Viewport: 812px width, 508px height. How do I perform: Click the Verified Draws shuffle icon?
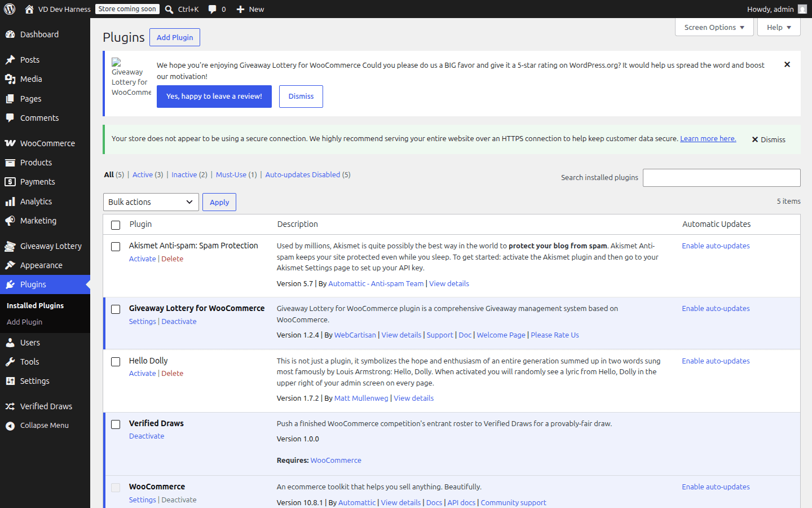10,406
